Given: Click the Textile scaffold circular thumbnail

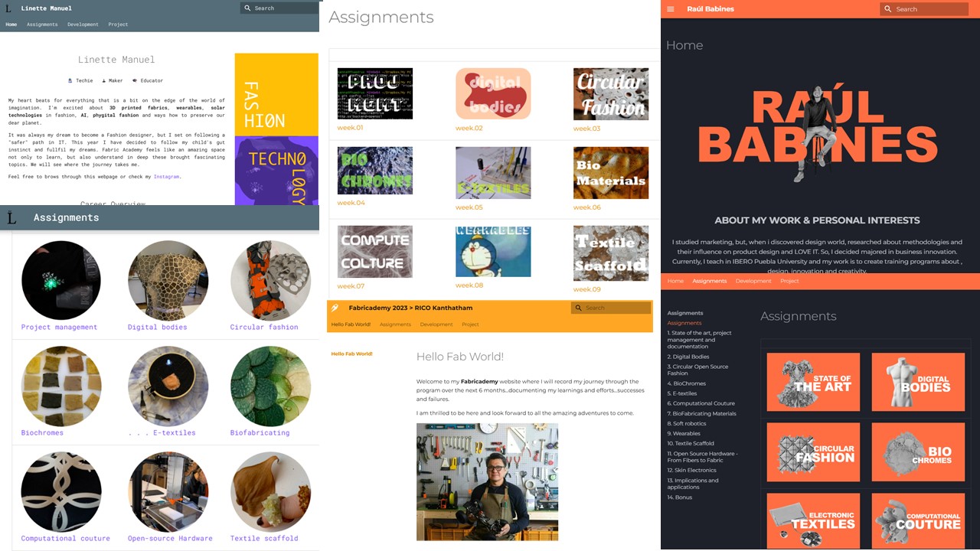Looking at the screenshot, I should tap(270, 491).
